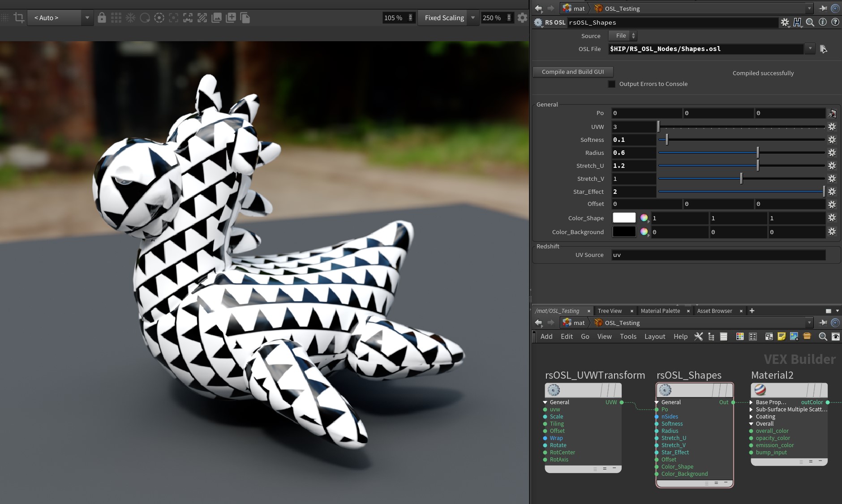Viewport: 842px width, 504px height.
Task: Open color wheel picker for Color_Background
Action: [644, 232]
